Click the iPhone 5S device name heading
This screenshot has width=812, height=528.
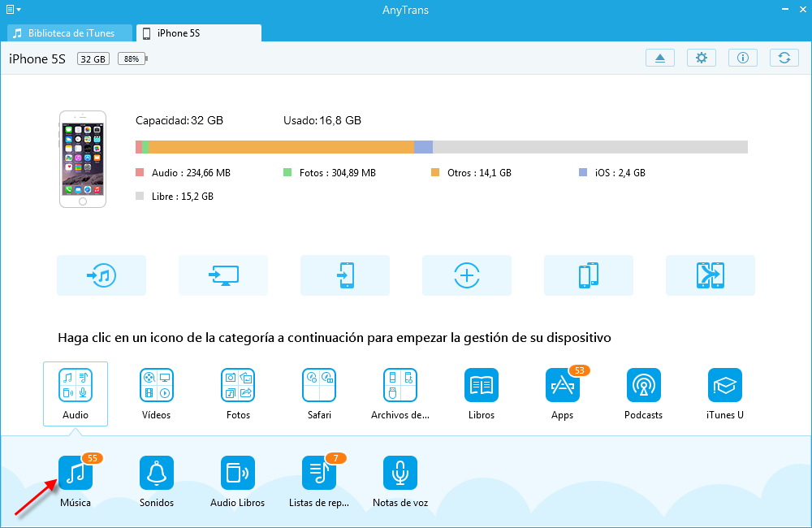point(37,59)
